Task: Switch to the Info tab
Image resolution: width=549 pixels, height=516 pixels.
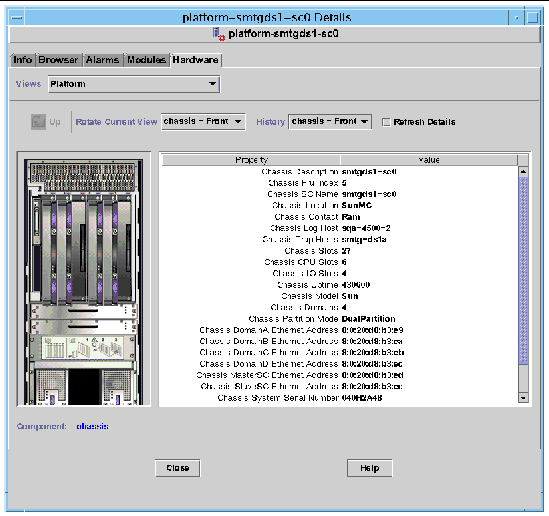Action: (23, 60)
